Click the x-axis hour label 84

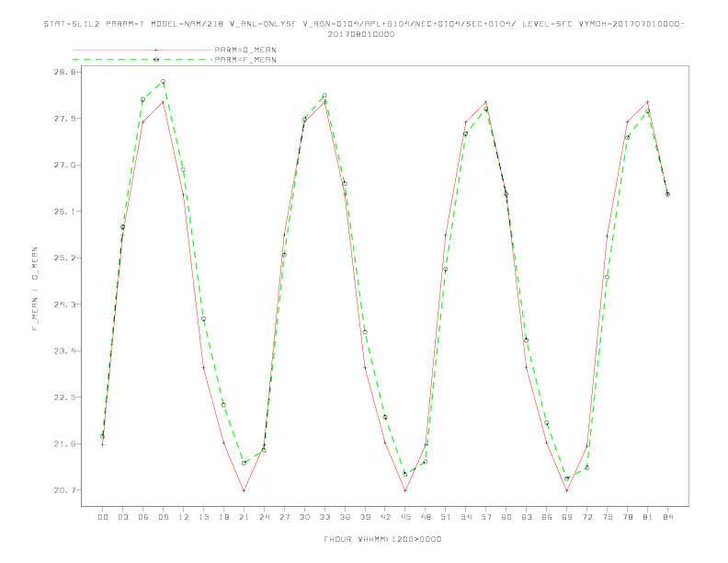667,517
